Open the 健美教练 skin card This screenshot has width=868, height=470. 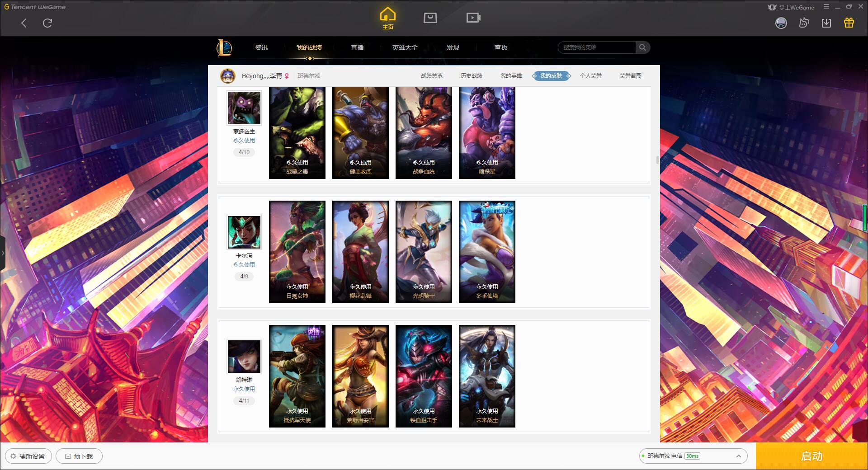[360, 133]
